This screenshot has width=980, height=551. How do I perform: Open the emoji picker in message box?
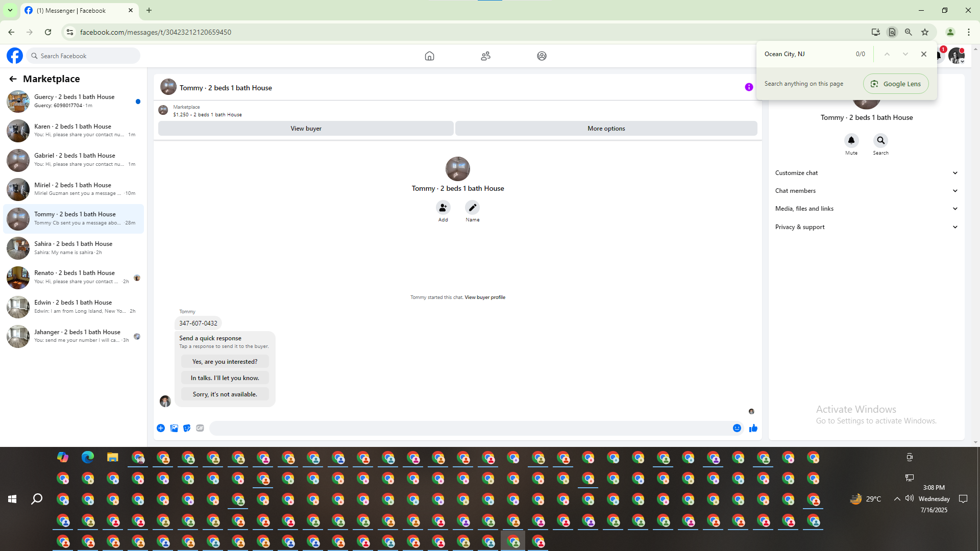[x=737, y=428]
